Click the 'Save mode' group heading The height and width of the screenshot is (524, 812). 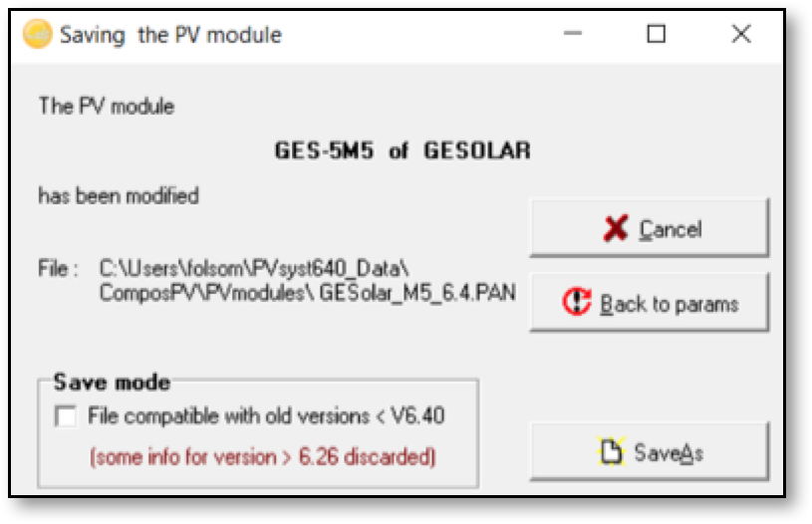(112, 383)
